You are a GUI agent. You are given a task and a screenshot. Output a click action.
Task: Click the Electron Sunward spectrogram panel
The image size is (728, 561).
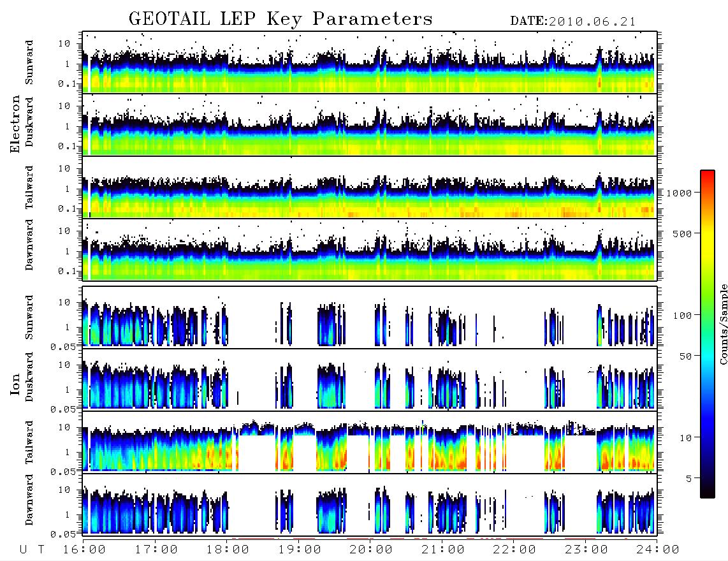pos(370,62)
